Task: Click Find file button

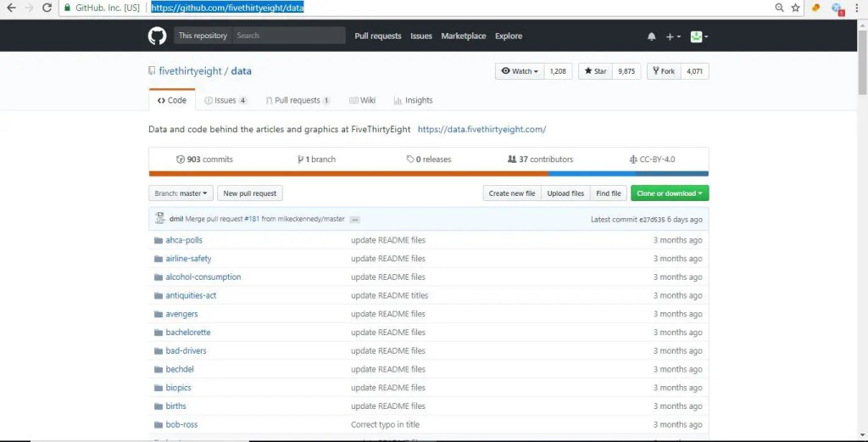Action: [609, 193]
